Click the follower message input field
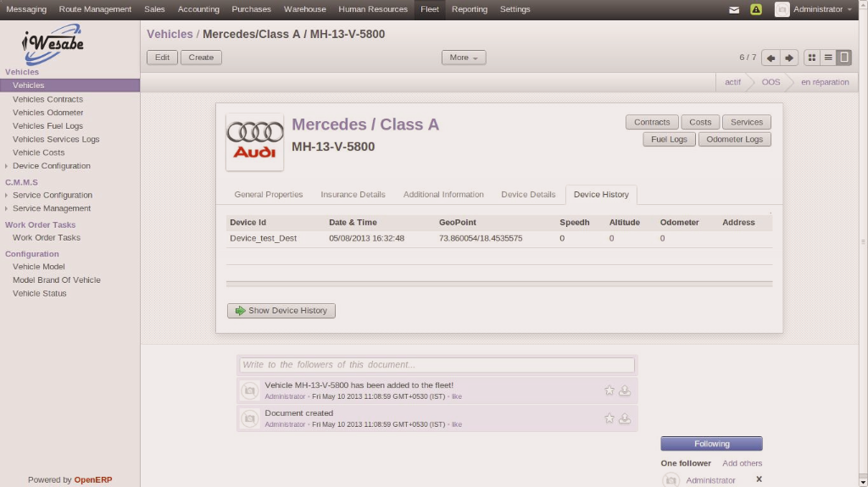Viewport: 868px width, 487px height. pos(437,365)
